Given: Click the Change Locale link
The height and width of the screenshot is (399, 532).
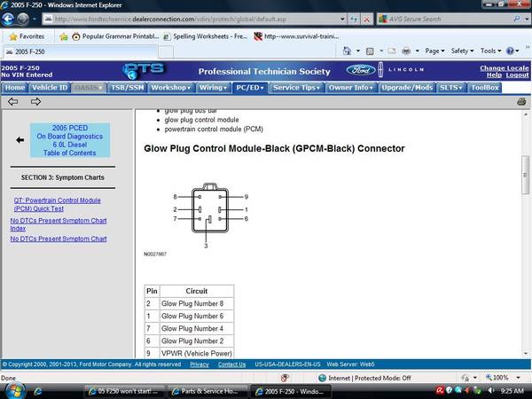Looking at the screenshot, I should [x=505, y=68].
